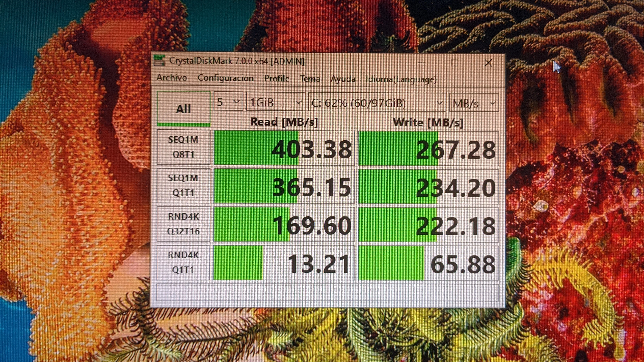644x362 pixels.
Task: Open the Configuración menu
Action: click(x=226, y=78)
